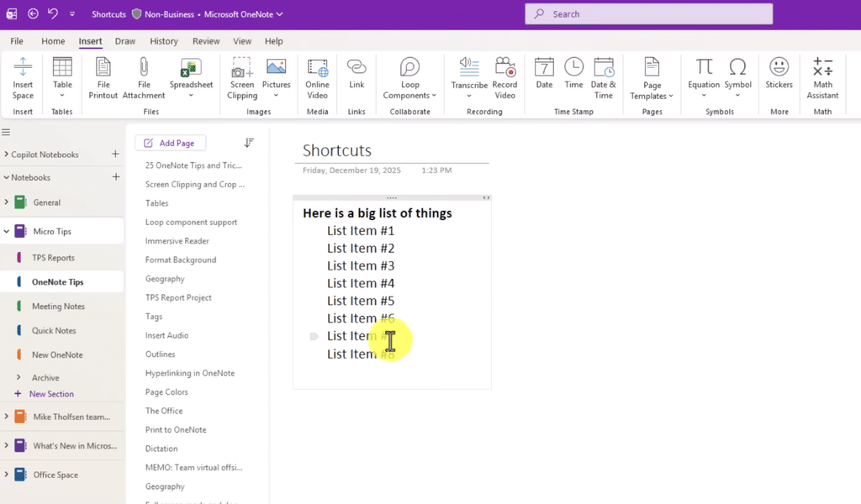
Task: Collapse the Notebooks group
Action: pos(6,177)
